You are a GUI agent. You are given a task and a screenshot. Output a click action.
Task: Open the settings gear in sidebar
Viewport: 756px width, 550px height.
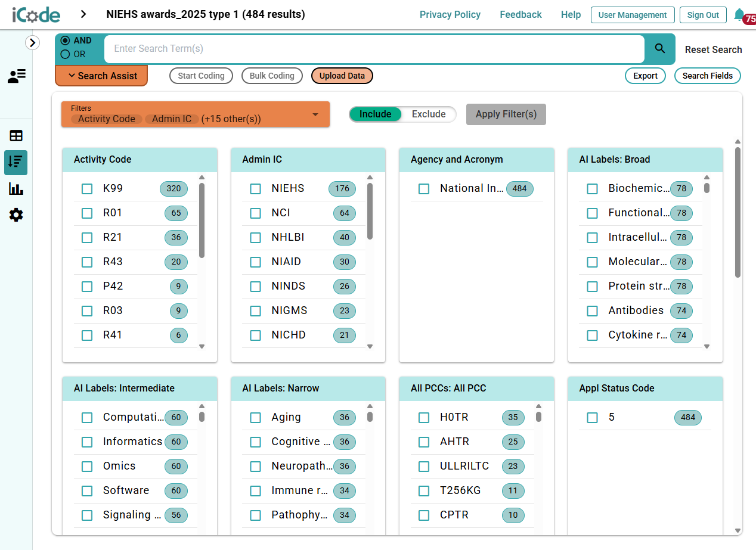16,215
